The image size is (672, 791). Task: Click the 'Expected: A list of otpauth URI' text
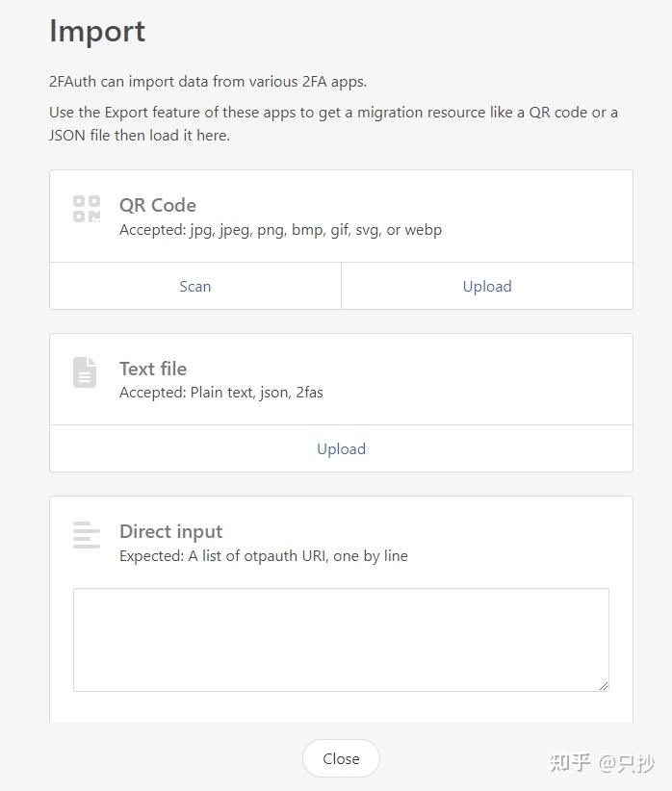(263, 555)
